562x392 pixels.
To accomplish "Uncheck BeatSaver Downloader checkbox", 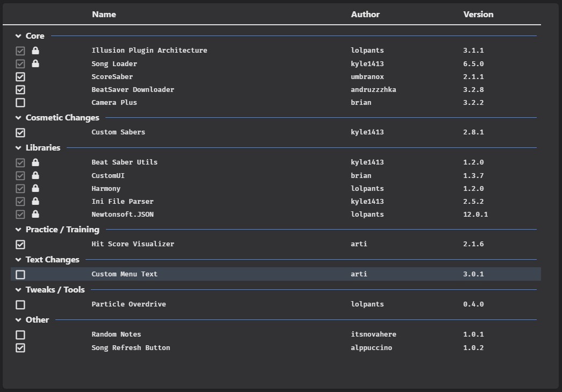I will click(20, 90).
